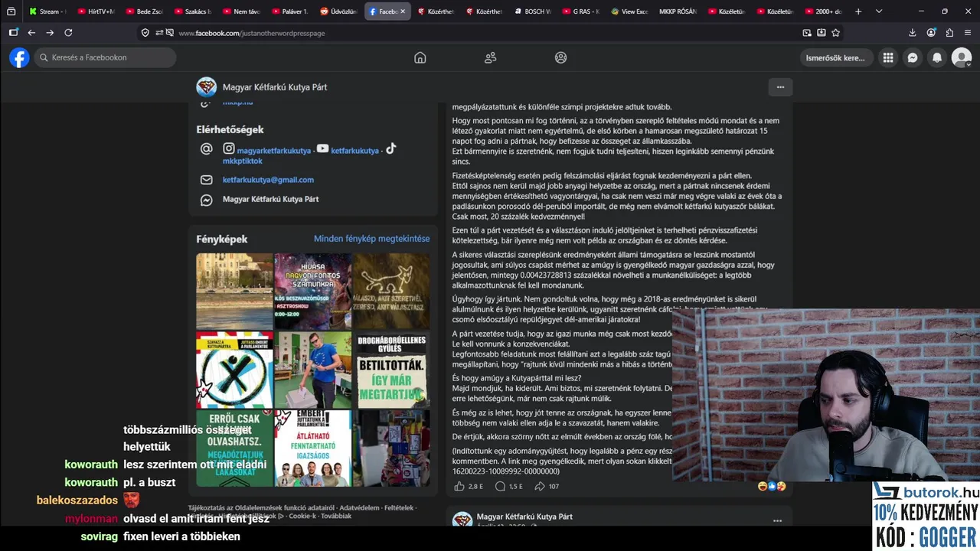Open the ÁTLÁTHATÓ FENNTARTHATÓ IGAZSÁGOS photo thumbnail
Viewport: 980px width, 551px height.
pos(312,448)
